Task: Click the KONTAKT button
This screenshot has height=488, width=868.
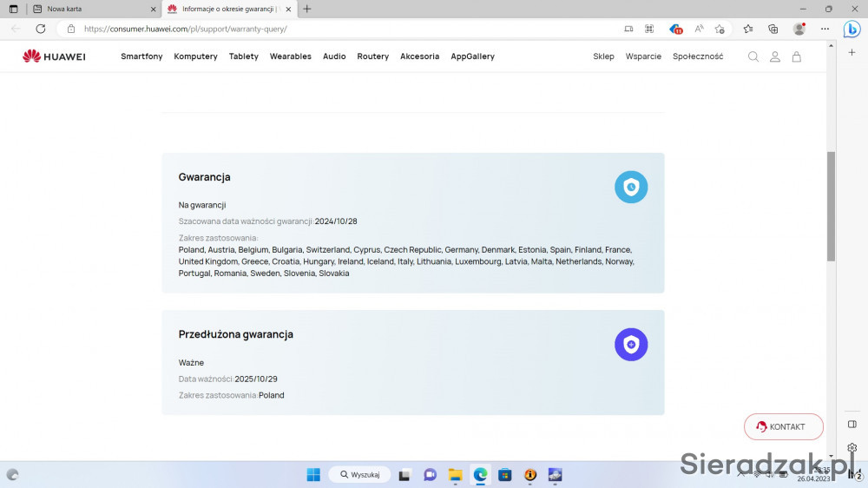Action: coord(783,426)
